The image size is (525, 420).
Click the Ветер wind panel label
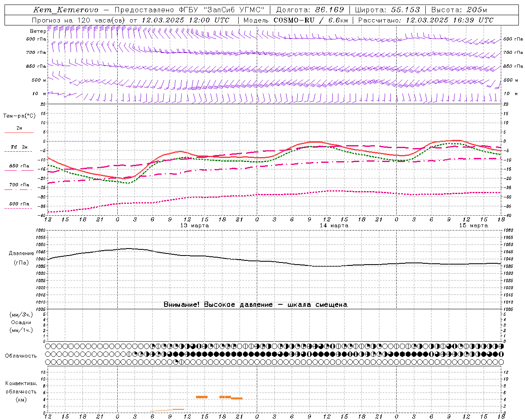pos(38,31)
